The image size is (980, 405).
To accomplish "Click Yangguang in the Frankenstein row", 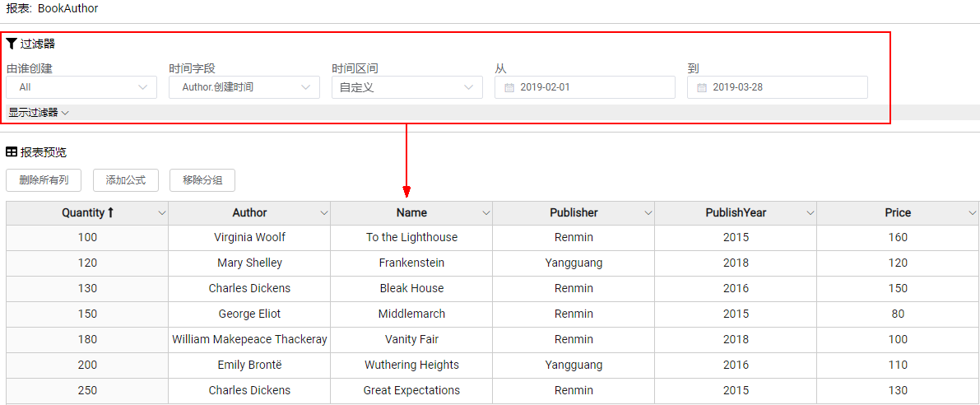I will 574,263.
